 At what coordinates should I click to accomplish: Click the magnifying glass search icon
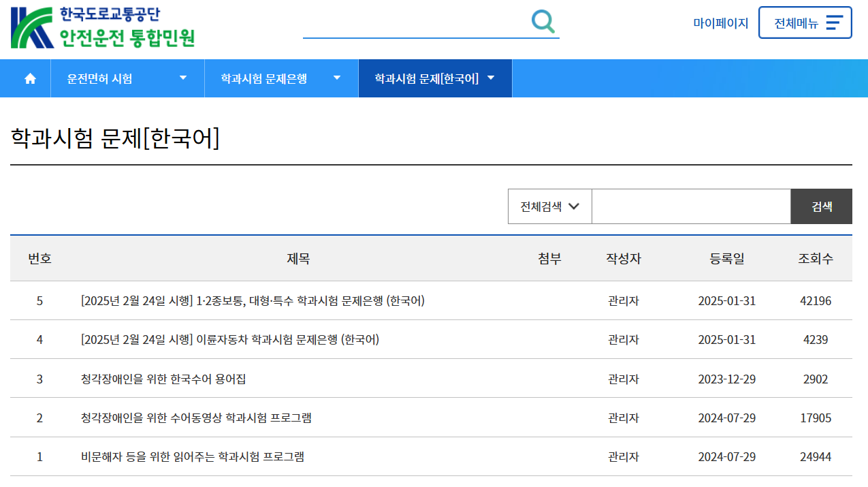(x=543, y=21)
